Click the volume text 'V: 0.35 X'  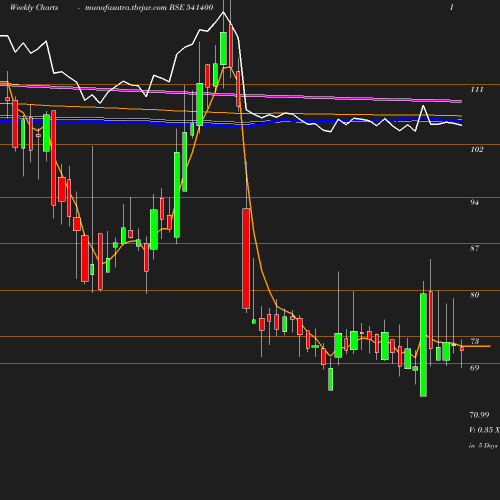point(484,430)
